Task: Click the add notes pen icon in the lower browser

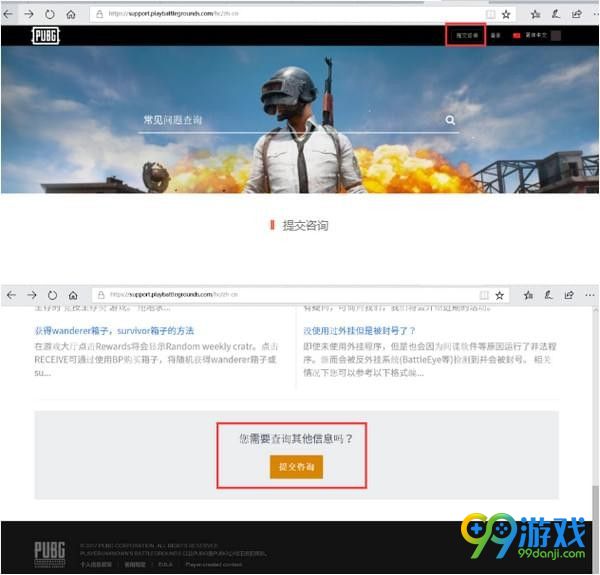Action: point(549,295)
